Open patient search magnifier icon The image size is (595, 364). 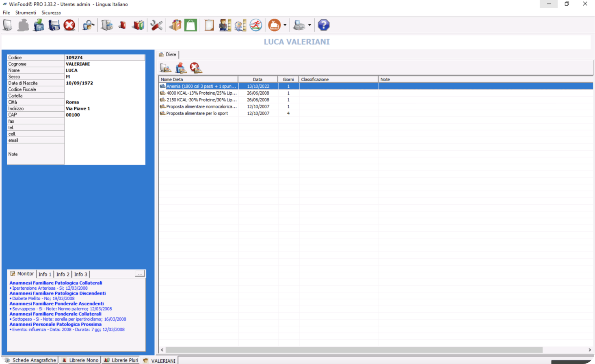pos(88,25)
